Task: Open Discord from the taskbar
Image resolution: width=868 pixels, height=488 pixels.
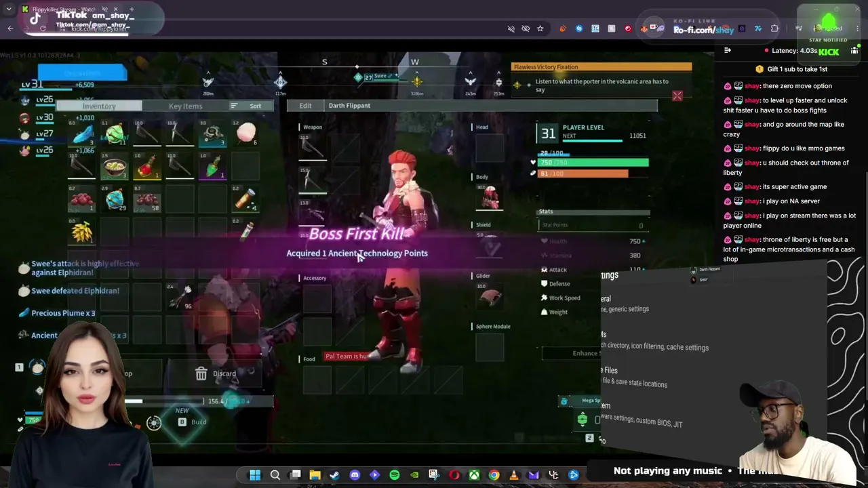Action: click(355, 475)
